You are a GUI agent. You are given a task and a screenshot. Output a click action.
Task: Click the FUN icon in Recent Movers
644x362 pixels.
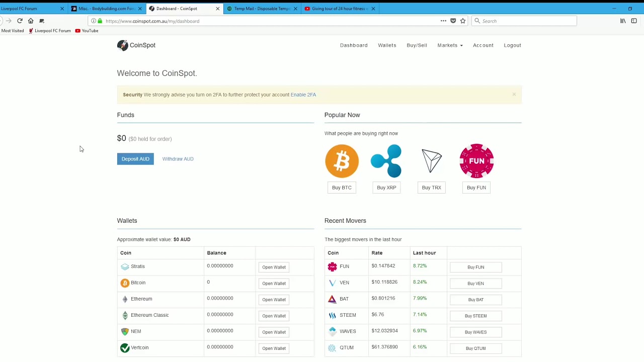[332, 267]
